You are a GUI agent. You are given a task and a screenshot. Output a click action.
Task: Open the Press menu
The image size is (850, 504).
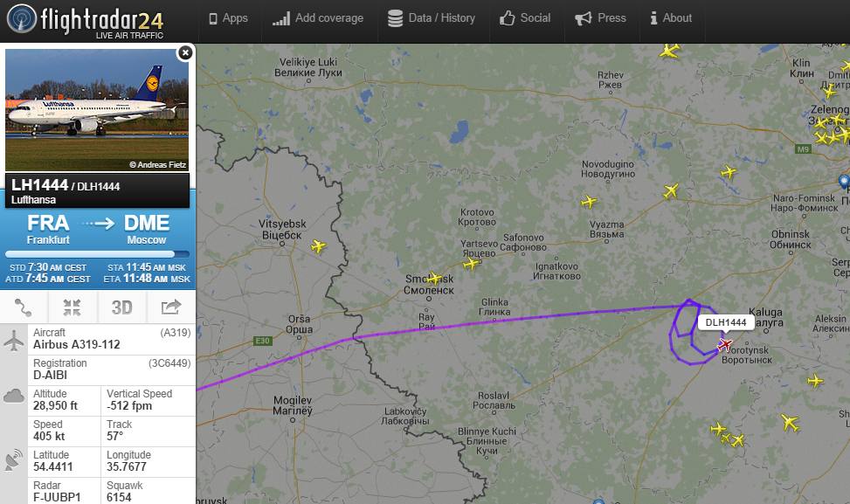601,18
